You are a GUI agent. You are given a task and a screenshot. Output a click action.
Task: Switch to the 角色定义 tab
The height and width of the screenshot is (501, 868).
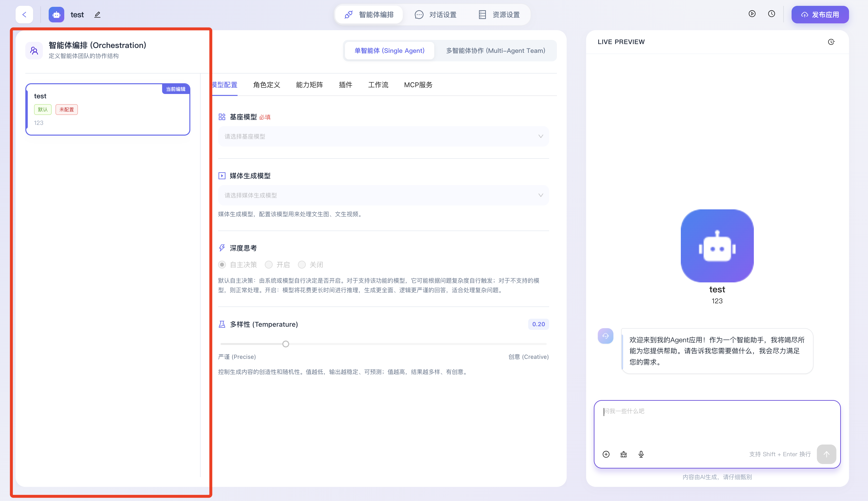pos(267,85)
